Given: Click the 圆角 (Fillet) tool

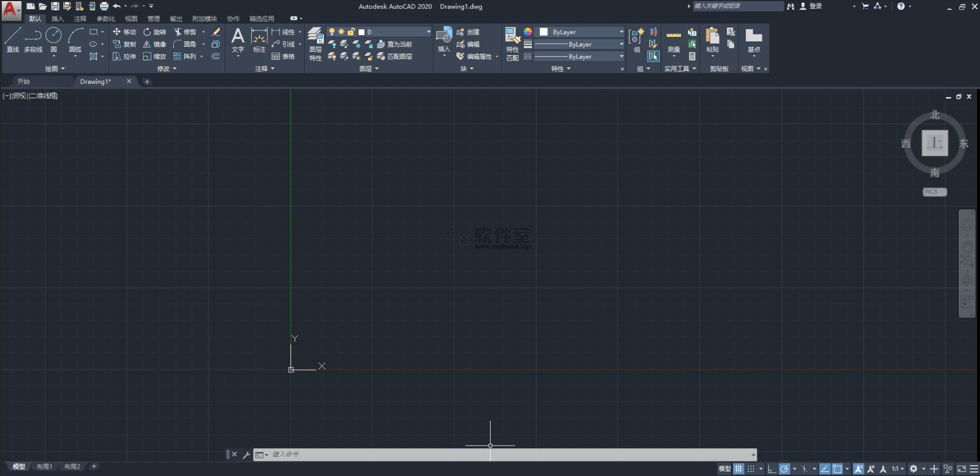Looking at the screenshot, I should pos(185,44).
